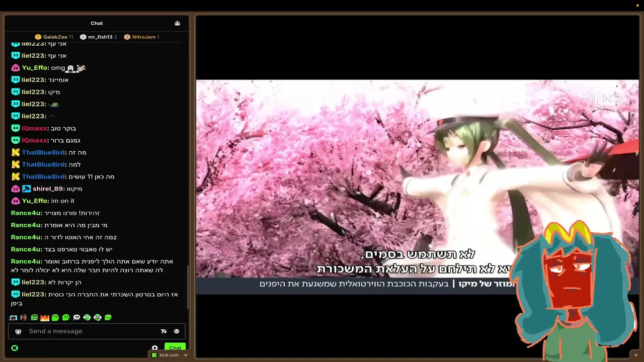This screenshot has width=644, height=362.
Task: Select the blue crying emote in quick emotes
Action: (x=13, y=317)
